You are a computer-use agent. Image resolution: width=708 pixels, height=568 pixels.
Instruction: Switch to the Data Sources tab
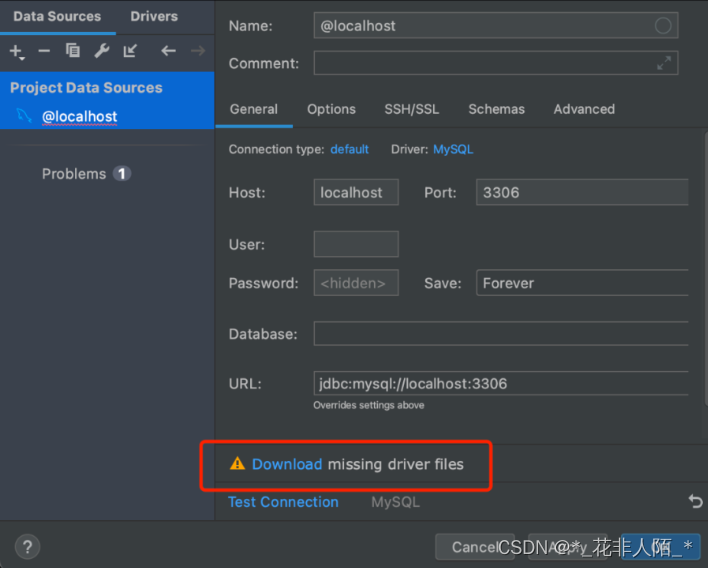coord(57,17)
